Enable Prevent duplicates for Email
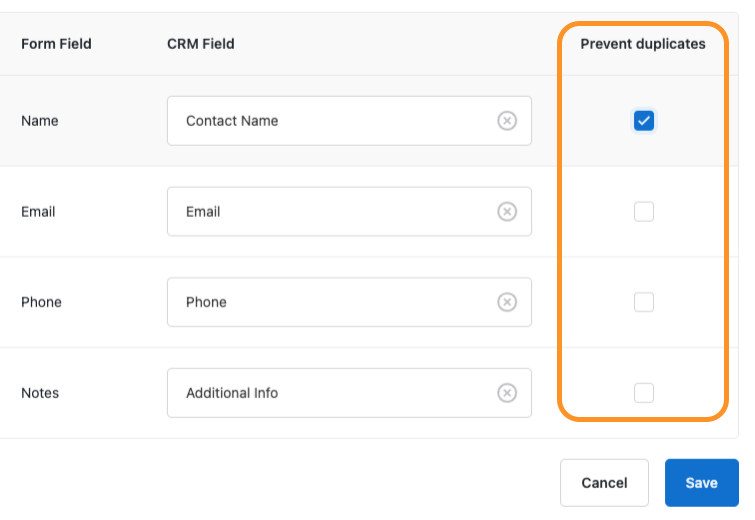 [x=644, y=212]
